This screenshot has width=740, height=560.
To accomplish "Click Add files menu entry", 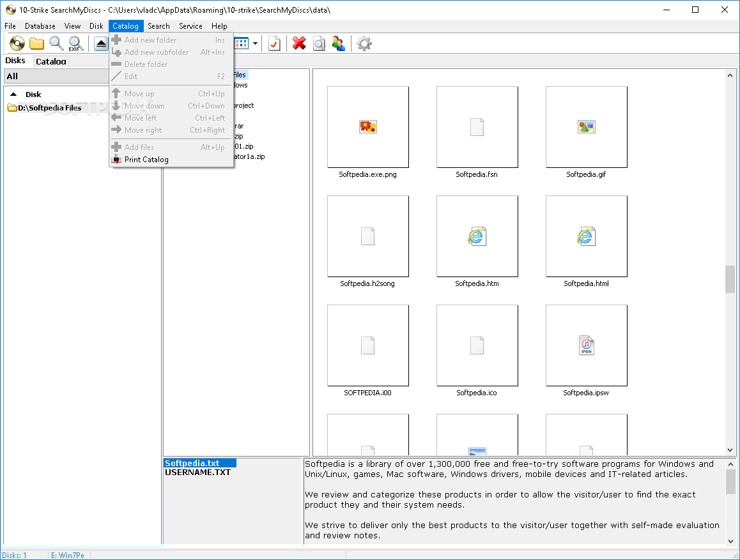I will click(x=172, y=147).
